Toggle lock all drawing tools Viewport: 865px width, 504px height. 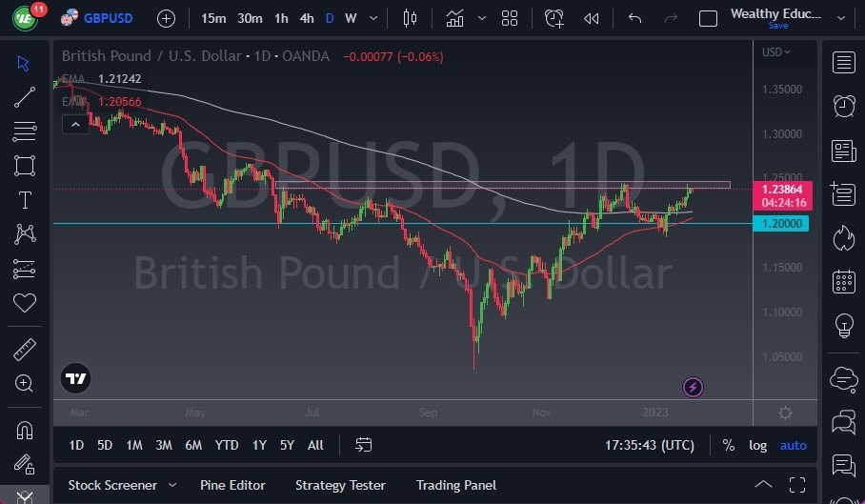[24, 464]
